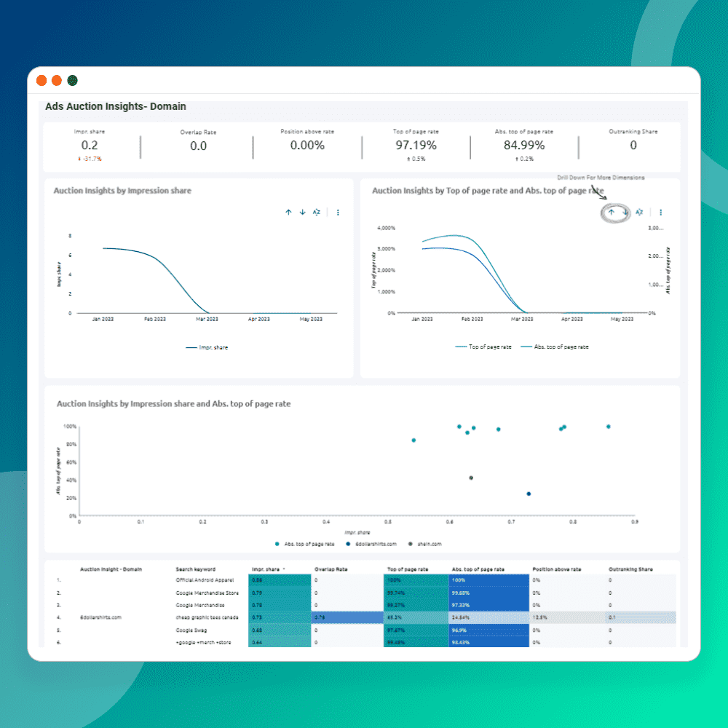Drill down on the Impression share chart
728x728 pixels.
coord(302,212)
